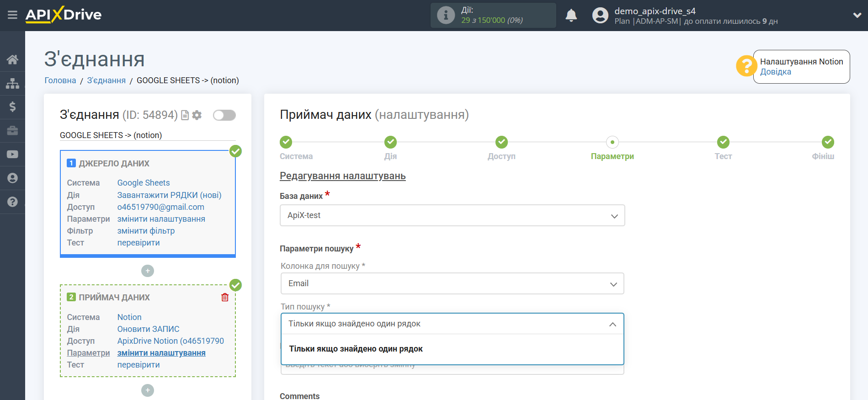Open the notifications bell
This screenshot has width=868, height=400.
point(571,16)
